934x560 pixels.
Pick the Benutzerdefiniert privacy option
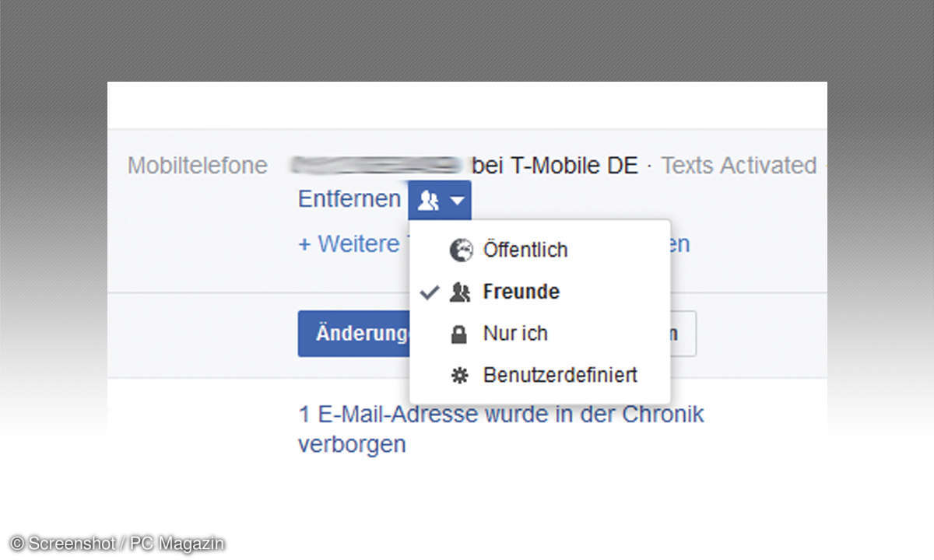tap(540, 375)
